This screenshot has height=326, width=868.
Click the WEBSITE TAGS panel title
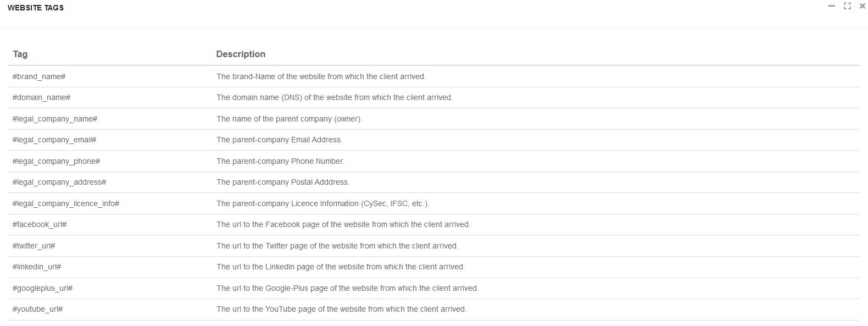tap(36, 8)
